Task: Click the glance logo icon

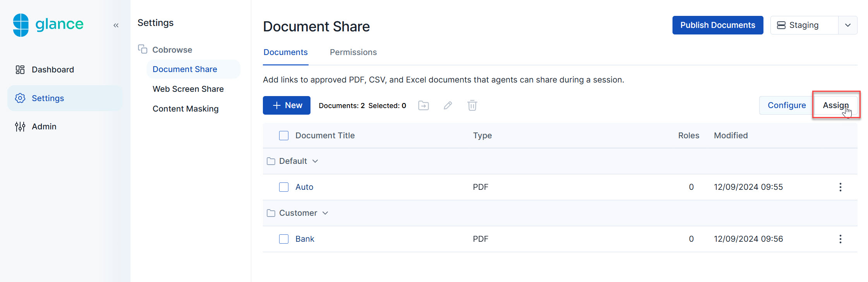Action: (21, 25)
